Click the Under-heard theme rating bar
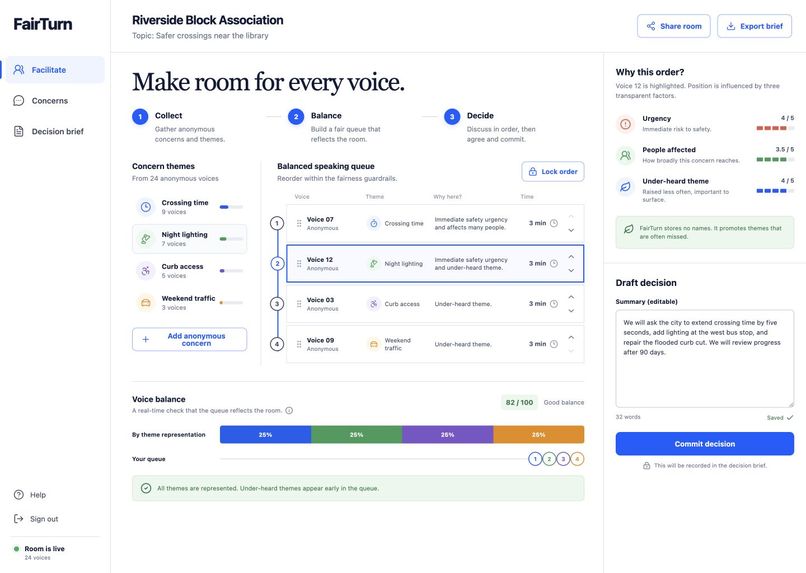This screenshot has height=573, width=806. coord(775,191)
